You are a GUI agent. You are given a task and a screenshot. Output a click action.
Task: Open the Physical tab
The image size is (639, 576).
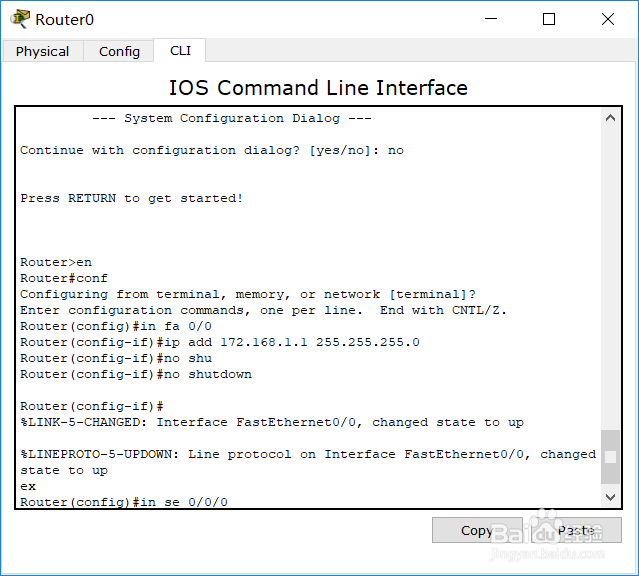[42, 51]
